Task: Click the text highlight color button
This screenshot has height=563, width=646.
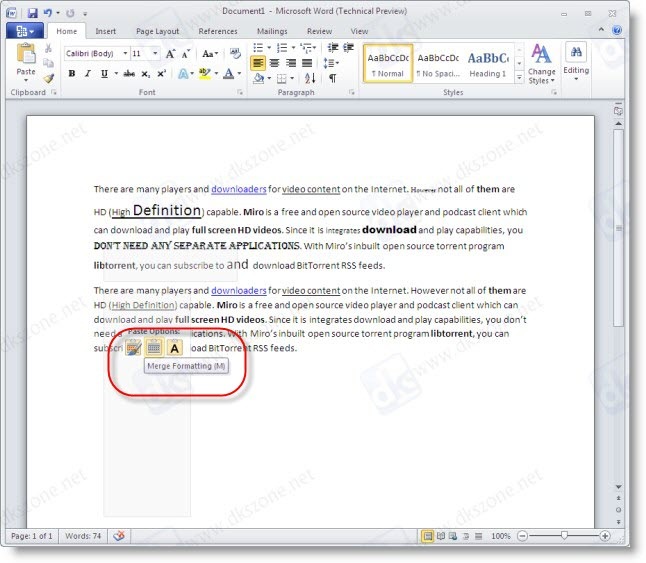Action: 204,74
